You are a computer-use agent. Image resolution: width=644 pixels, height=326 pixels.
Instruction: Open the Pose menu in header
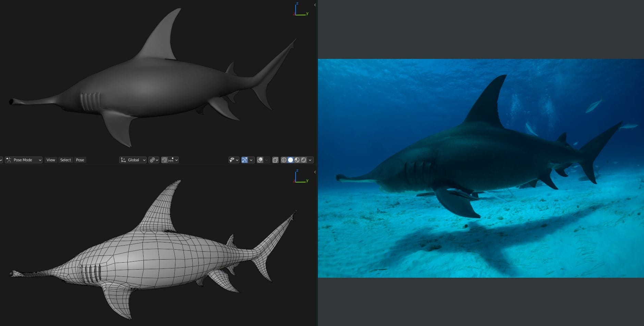point(80,160)
